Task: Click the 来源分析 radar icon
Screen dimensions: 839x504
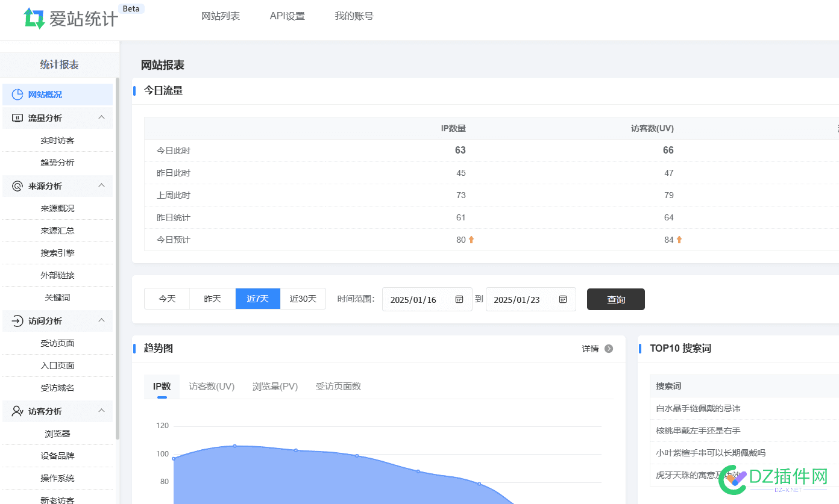Action: coord(17,186)
